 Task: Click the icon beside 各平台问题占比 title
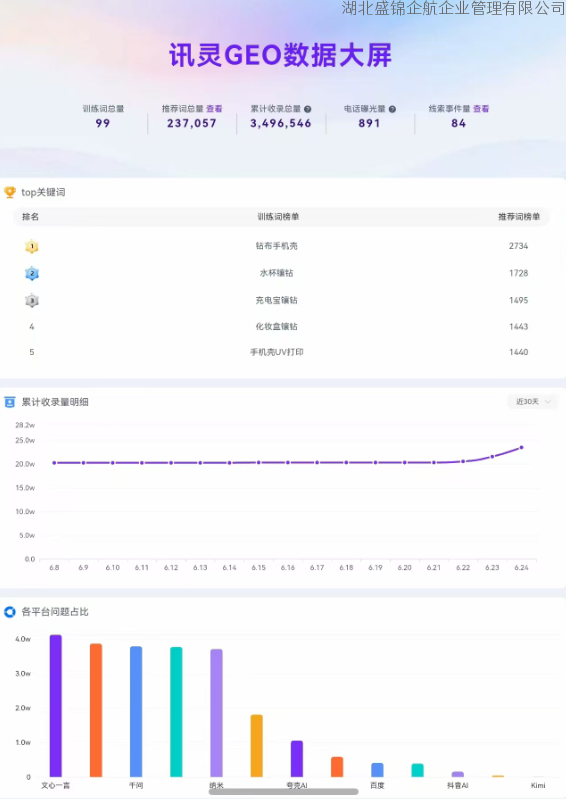tap(10, 611)
